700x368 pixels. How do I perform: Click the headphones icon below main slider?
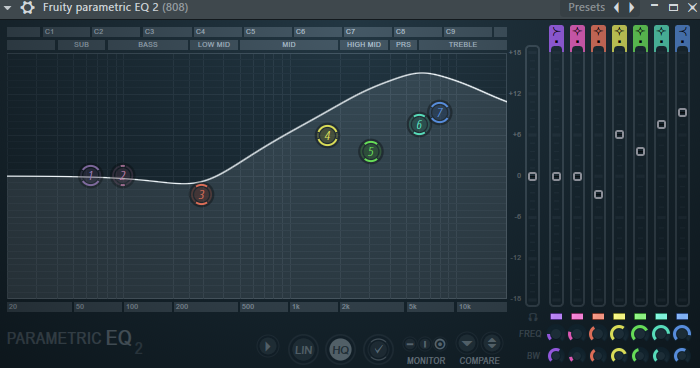pos(533,317)
